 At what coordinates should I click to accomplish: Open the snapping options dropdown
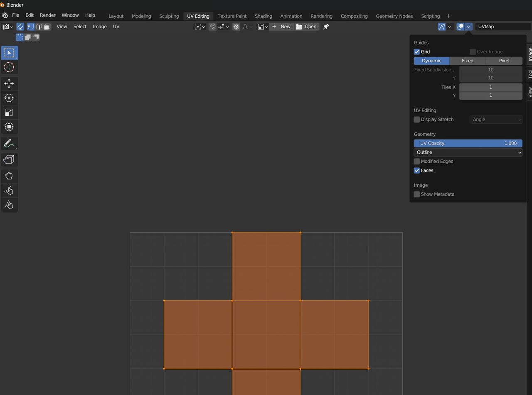(x=224, y=27)
